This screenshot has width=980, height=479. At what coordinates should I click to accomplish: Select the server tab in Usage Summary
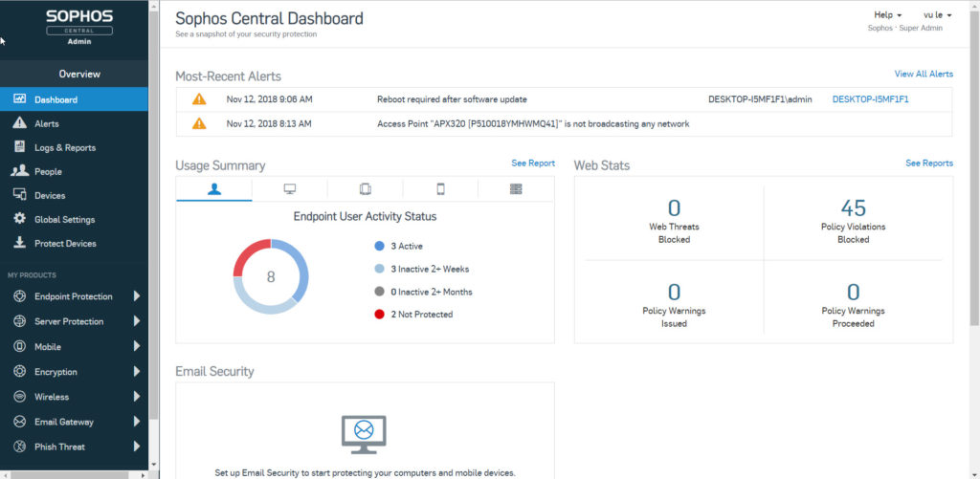pos(516,189)
